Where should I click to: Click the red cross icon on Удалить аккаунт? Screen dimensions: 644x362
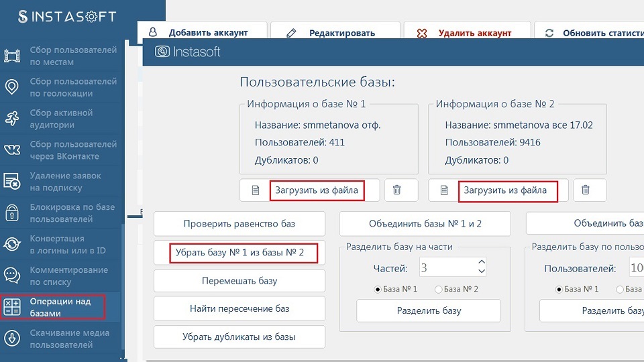(422, 33)
